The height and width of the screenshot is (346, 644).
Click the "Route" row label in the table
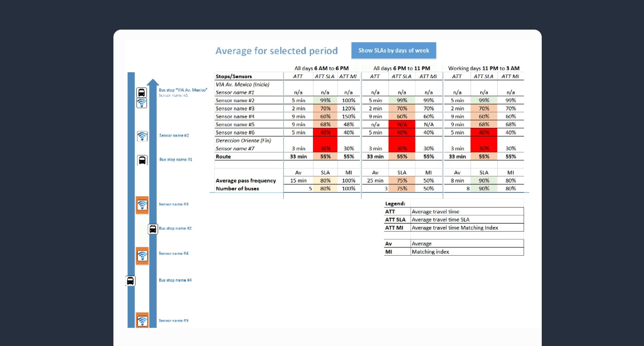(223, 157)
